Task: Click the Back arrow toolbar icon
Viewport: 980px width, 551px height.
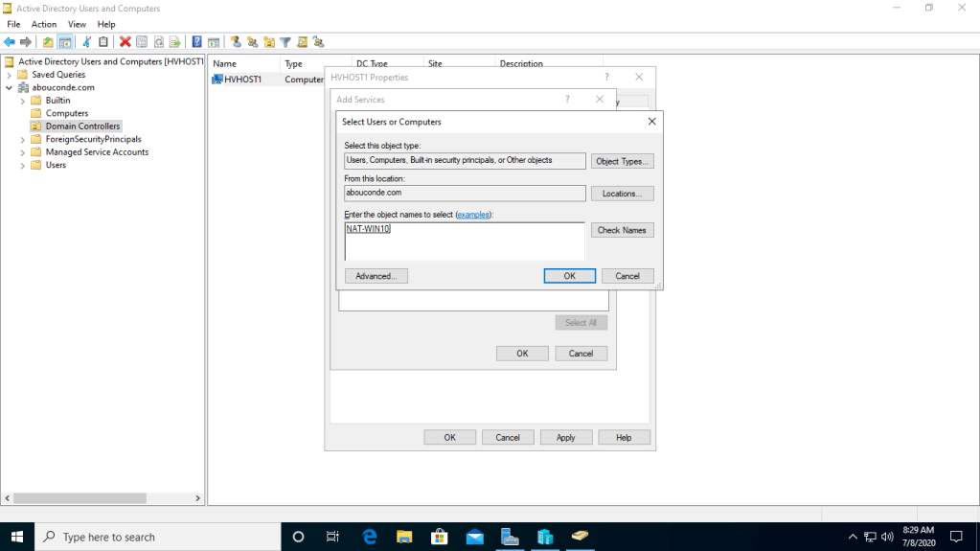Action: click(10, 42)
